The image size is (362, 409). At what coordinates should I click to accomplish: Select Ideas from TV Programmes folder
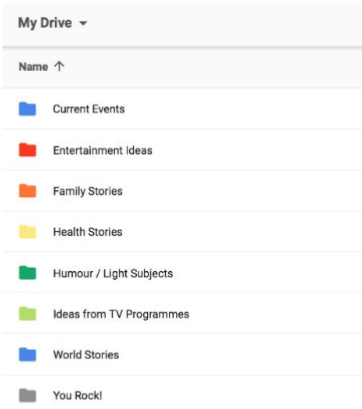(121, 314)
